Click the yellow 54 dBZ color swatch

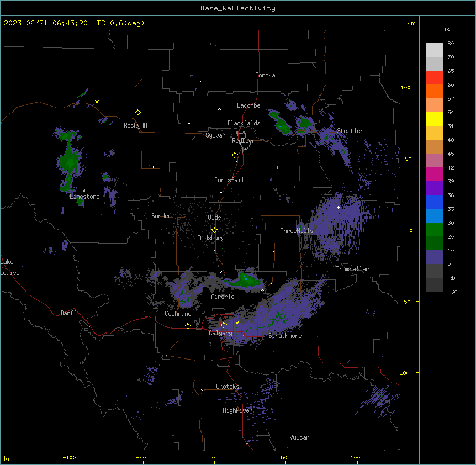pos(434,119)
